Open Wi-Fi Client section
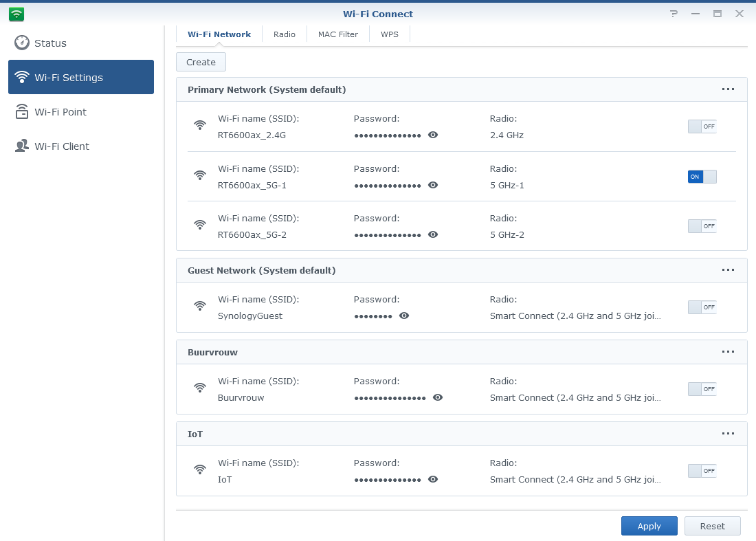The height and width of the screenshot is (541, 756). (x=62, y=146)
